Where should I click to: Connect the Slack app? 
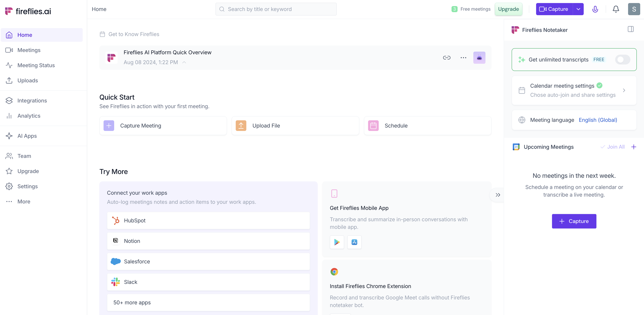point(208,282)
